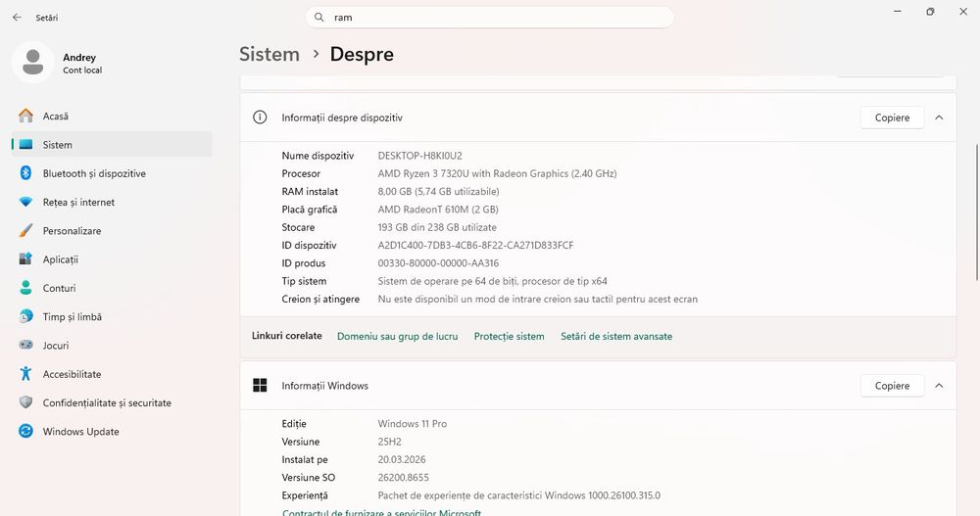The height and width of the screenshot is (516, 980).
Task: Open Bluetooth și dispozitive settings
Action: [x=112, y=173]
